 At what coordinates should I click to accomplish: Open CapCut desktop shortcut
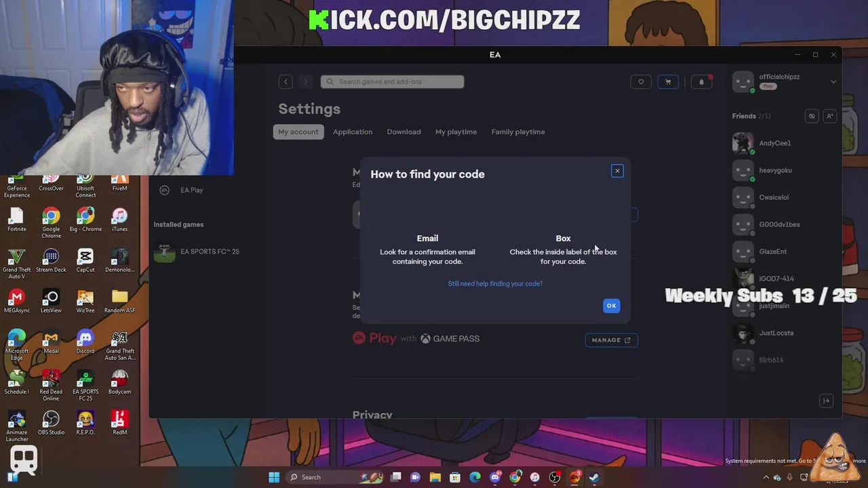pos(85,260)
